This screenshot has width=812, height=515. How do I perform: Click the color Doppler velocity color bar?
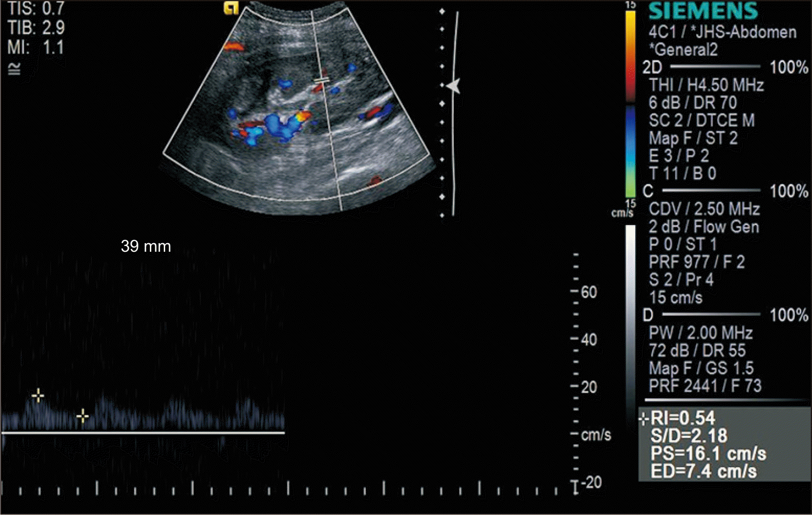point(631,103)
